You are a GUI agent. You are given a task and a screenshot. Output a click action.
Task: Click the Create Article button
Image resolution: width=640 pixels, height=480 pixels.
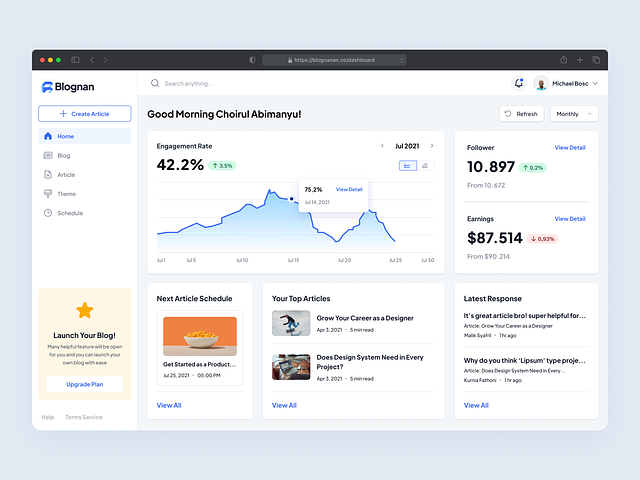point(85,113)
